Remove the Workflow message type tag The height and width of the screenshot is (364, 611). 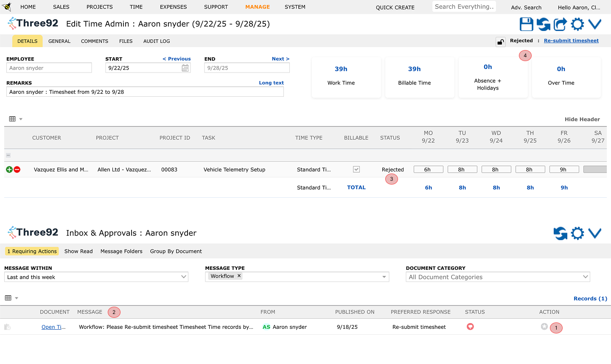tap(239, 276)
